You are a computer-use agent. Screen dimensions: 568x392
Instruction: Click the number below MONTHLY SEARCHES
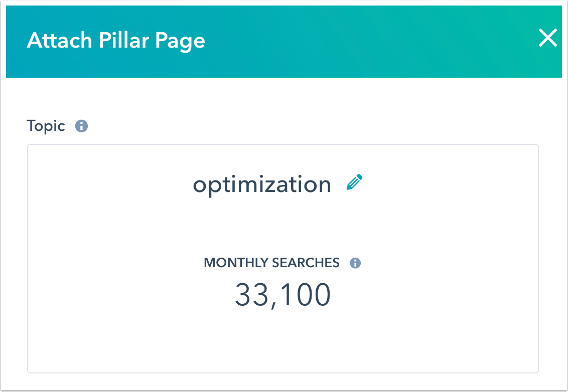pos(282,295)
